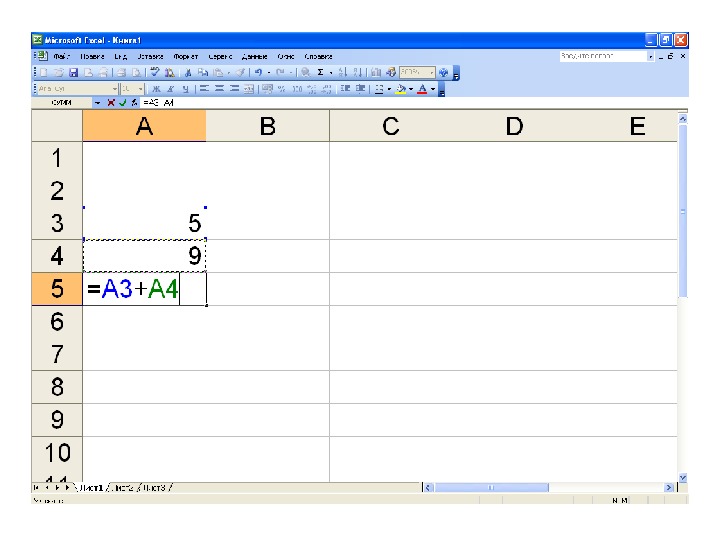The width and height of the screenshot is (720, 540).
Task: Click cell A3 containing 5
Action: (x=144, y=224)
